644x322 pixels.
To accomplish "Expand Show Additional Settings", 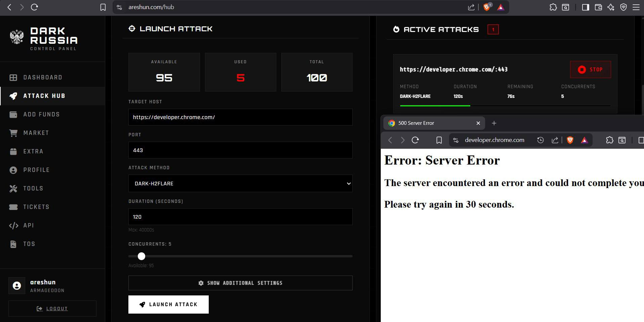I will click(x=240, y=283).
